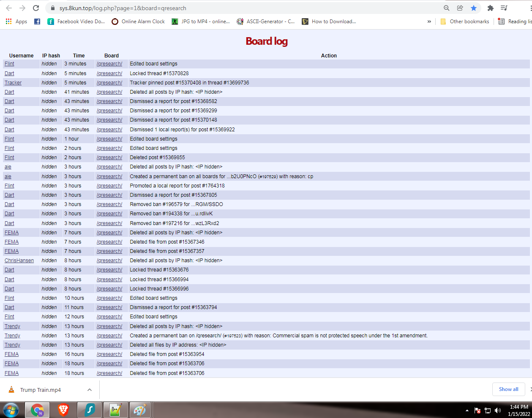Viewport: 532px width, 418px height.
Task: Select the text 'Locked thread #15363676'
Action: pyautogui.click(x=159, y=270)
